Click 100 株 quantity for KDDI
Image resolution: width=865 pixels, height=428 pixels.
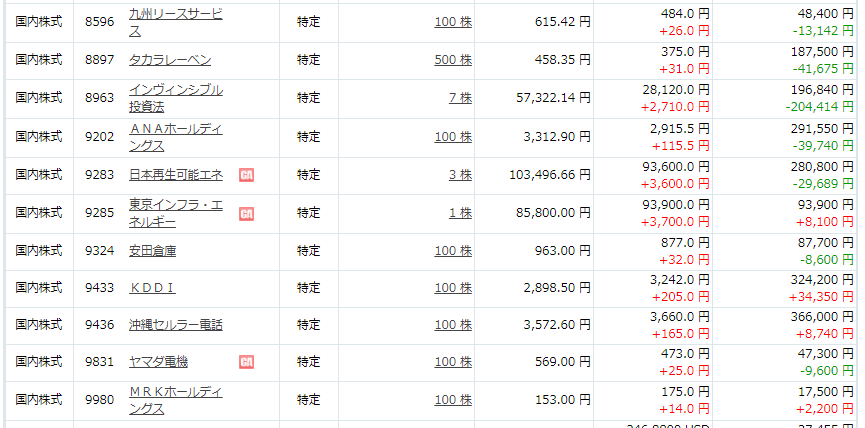(453, 288)
